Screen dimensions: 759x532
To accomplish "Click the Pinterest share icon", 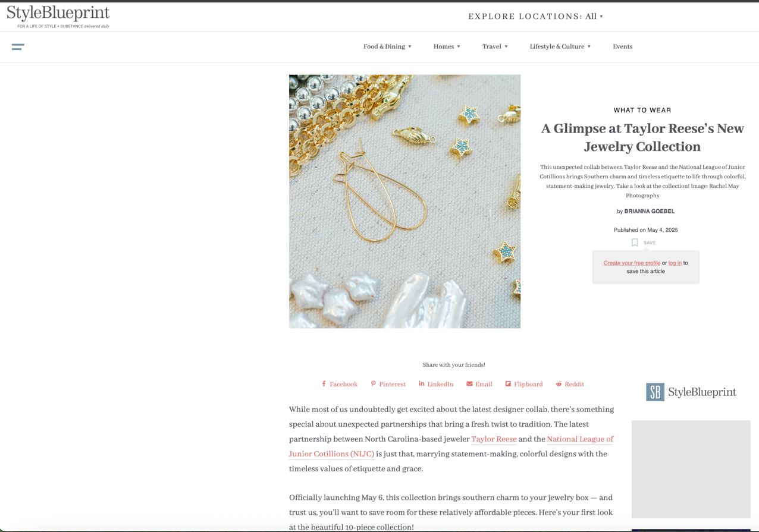I will click(373, 384).
